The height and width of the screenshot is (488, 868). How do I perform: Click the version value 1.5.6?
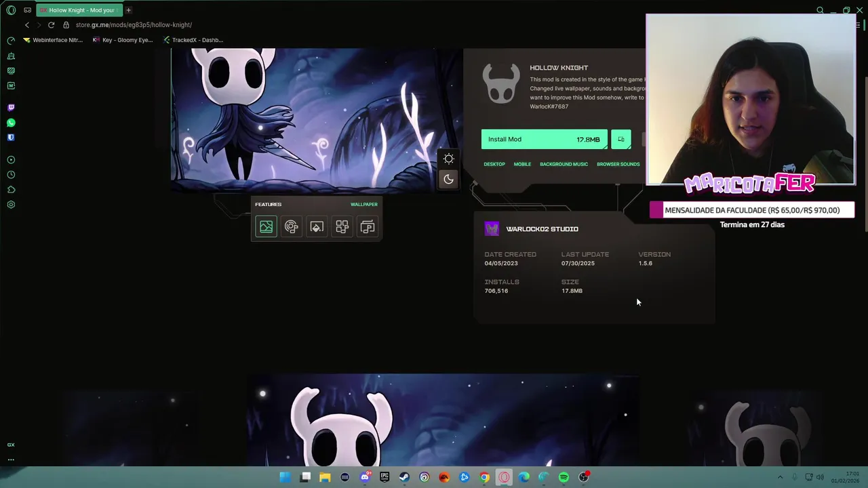pos(645,263)
